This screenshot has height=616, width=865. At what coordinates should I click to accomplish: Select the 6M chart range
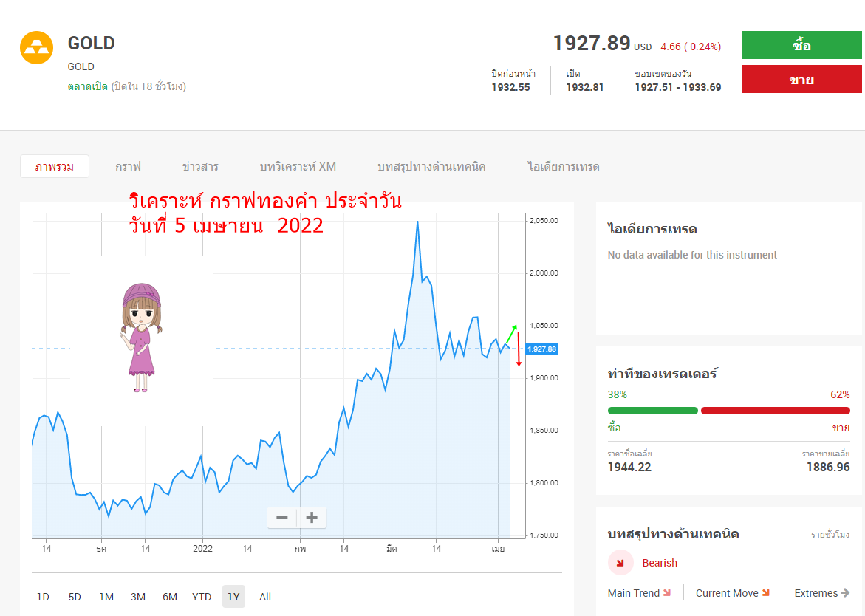click(x=170, y=597)
